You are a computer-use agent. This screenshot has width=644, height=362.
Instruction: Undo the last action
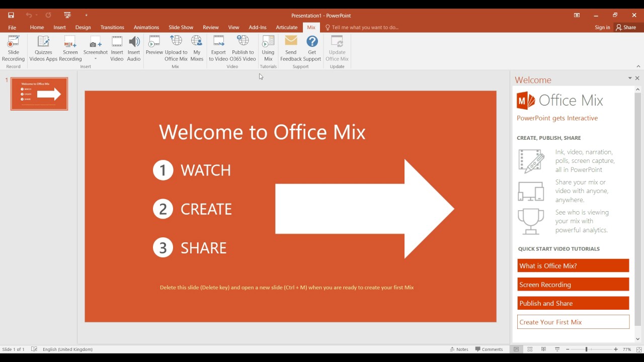29,16
